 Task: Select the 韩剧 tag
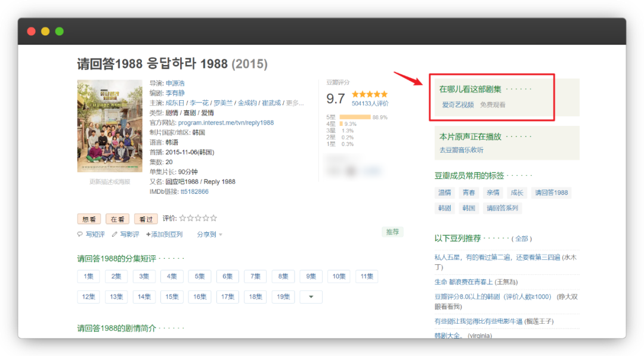(x=444, y=208)
